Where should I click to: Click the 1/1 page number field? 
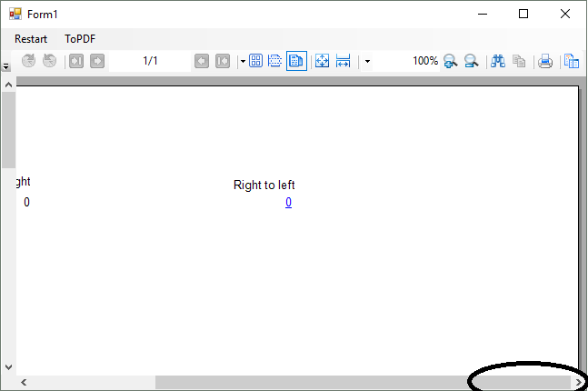point(150,61)
